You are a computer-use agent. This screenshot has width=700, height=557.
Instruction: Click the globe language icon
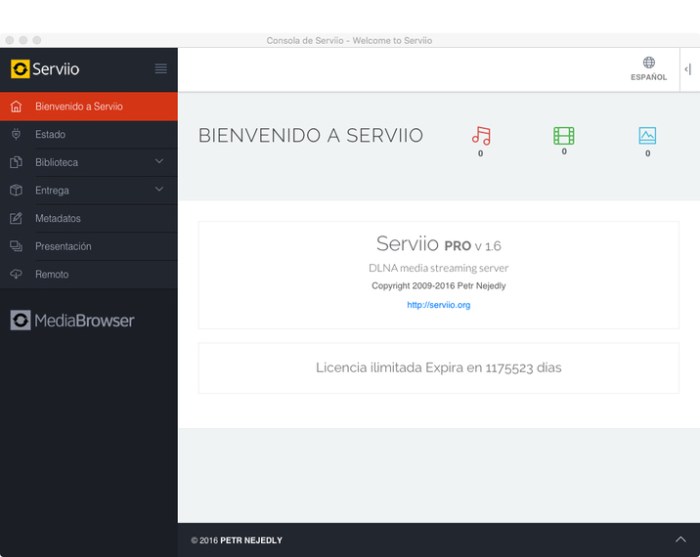click(649, 62)
